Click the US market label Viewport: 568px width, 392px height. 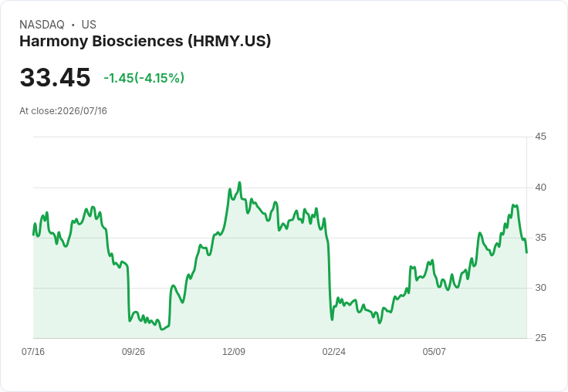[x=89, y=25]
